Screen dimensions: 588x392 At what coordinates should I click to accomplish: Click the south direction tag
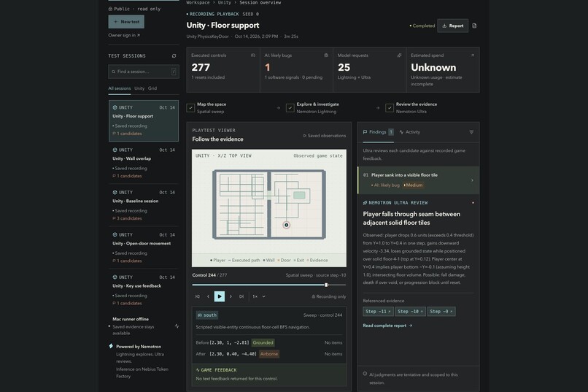click(x=207, y=315)
